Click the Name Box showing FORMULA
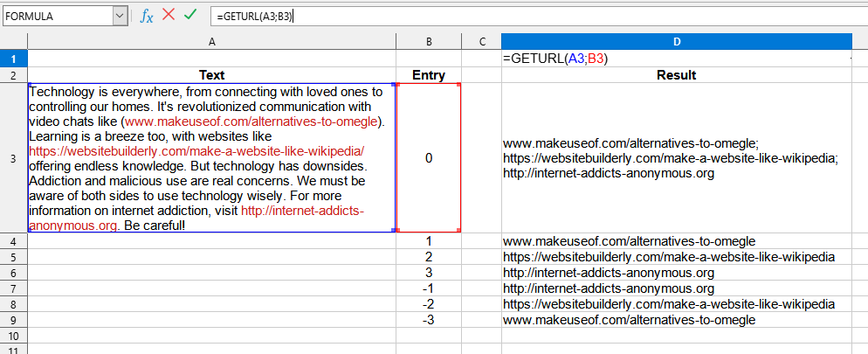Image resolution: width=868 pixels, height=354 pixels. tap(57, 16)
